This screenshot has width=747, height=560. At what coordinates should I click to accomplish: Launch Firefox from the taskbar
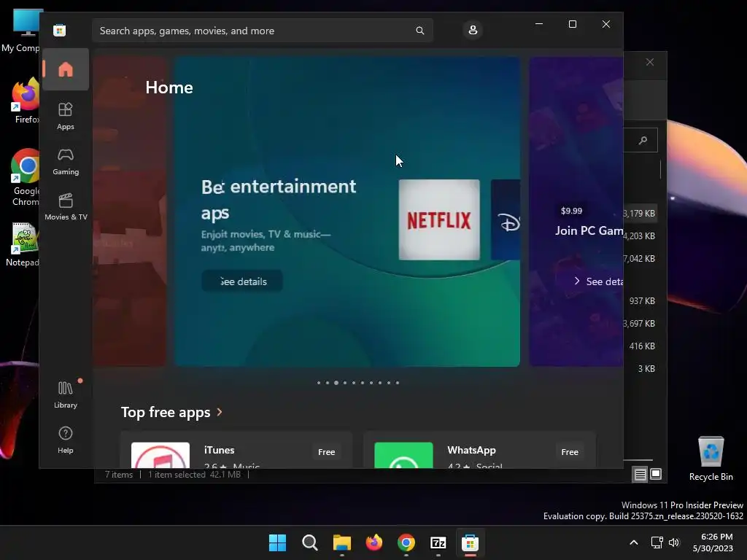[x=374, y=542]
